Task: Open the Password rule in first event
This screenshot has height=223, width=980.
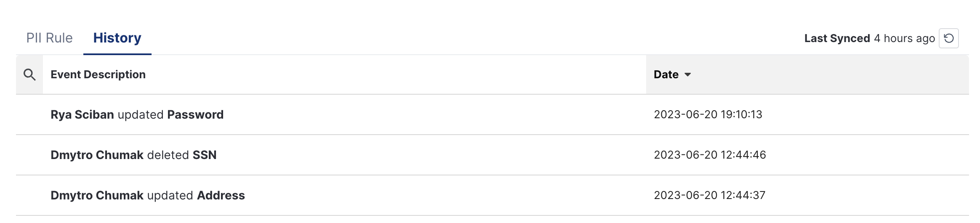Action: (x=195, y=114)
